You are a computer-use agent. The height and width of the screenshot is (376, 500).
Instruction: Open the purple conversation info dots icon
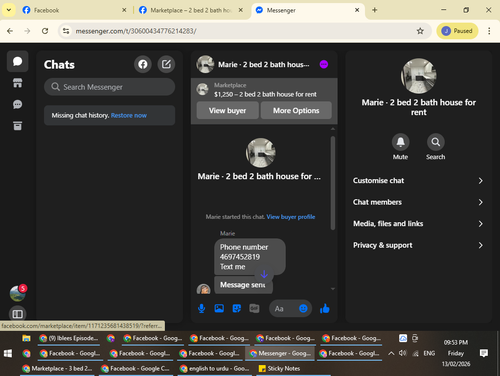point(324,64)
